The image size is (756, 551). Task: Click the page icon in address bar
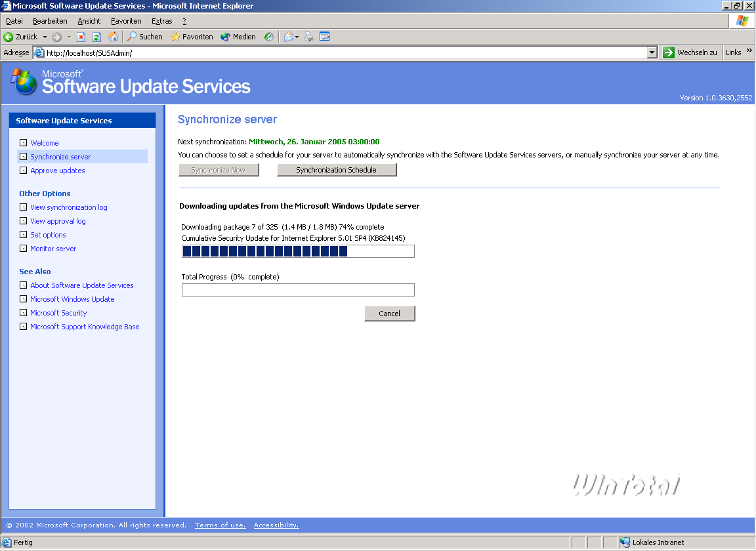39,52
